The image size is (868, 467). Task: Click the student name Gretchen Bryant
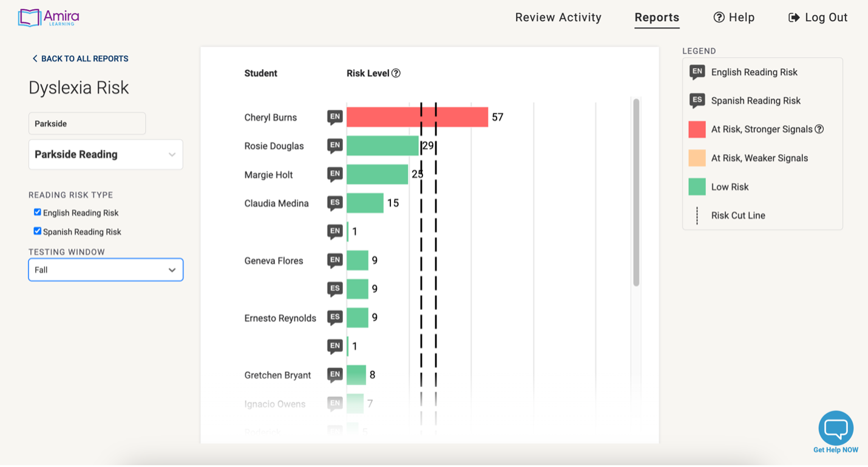coord(277,375)
